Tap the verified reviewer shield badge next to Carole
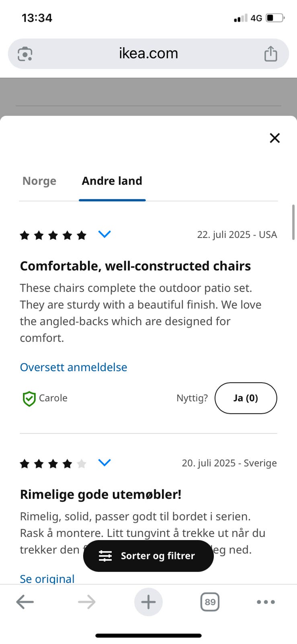297x644 pixels. 29,398
